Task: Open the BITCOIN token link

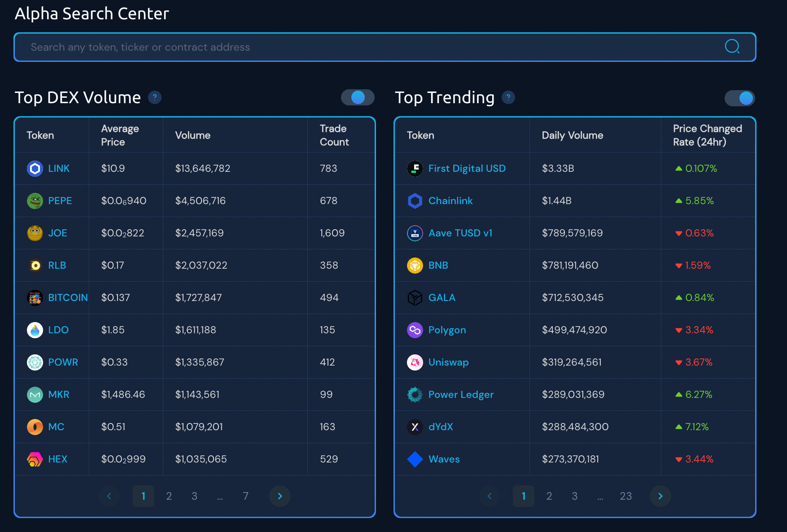Action: click(x=68, y=298)
